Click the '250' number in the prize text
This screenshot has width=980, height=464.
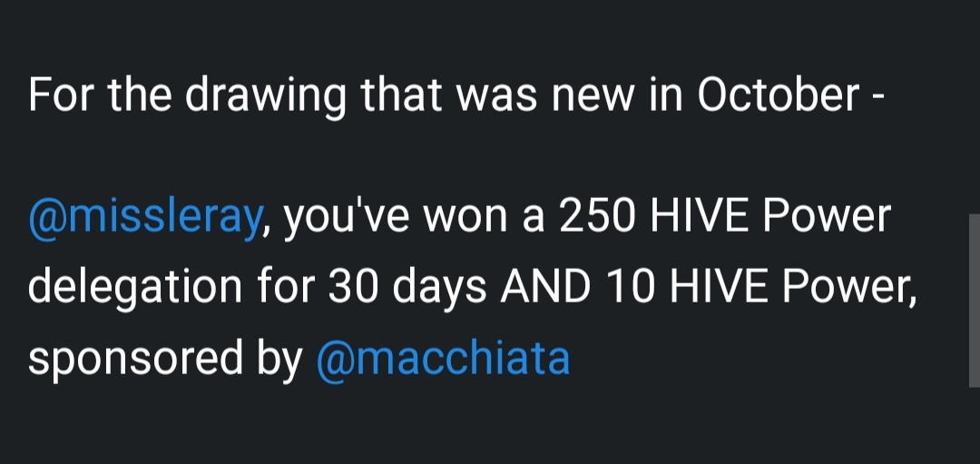click(597, 218)
